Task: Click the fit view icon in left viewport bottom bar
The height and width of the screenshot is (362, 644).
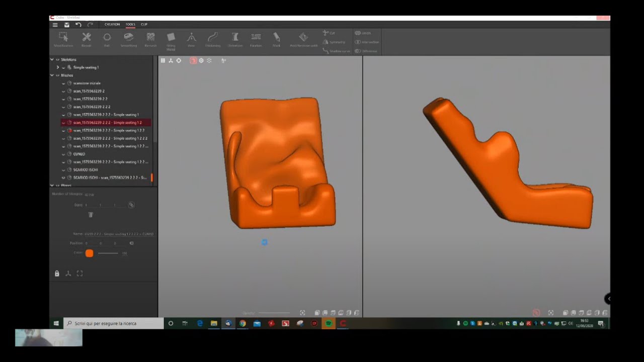Action: point(302,313)
